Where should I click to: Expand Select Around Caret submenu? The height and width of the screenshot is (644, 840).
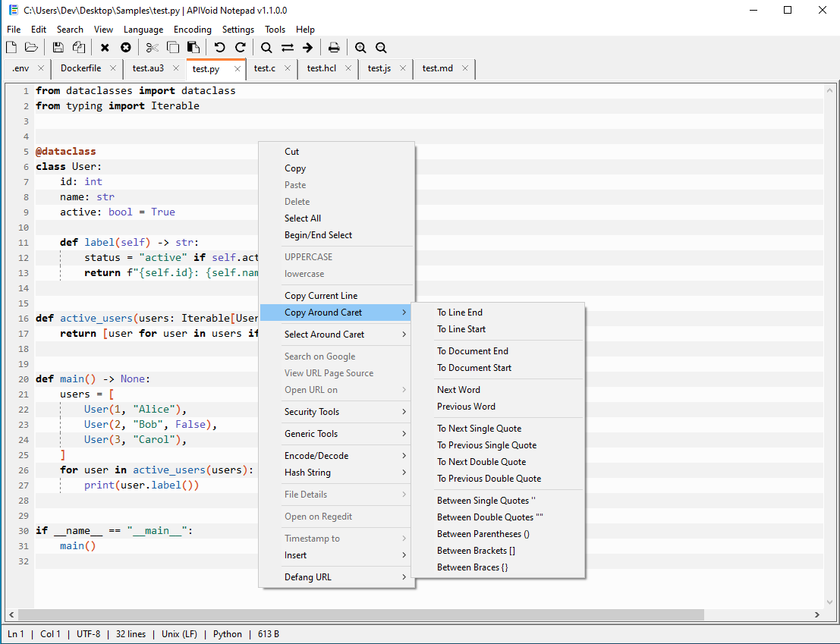[336, 334]
